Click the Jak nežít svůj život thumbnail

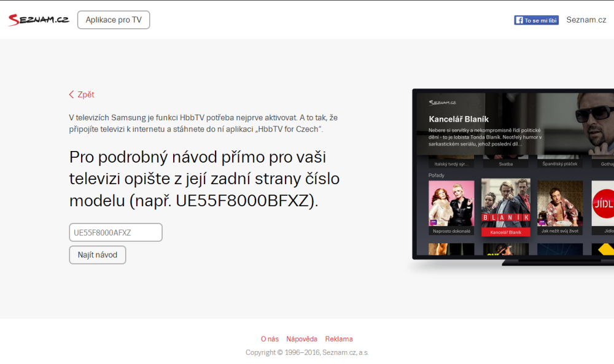click(x=559, y=207)
